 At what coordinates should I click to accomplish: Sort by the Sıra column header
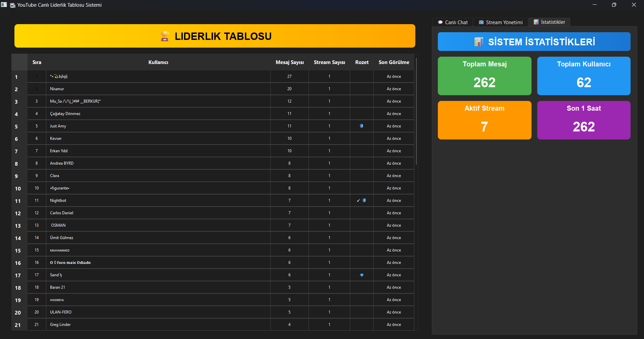pos(37,62)
